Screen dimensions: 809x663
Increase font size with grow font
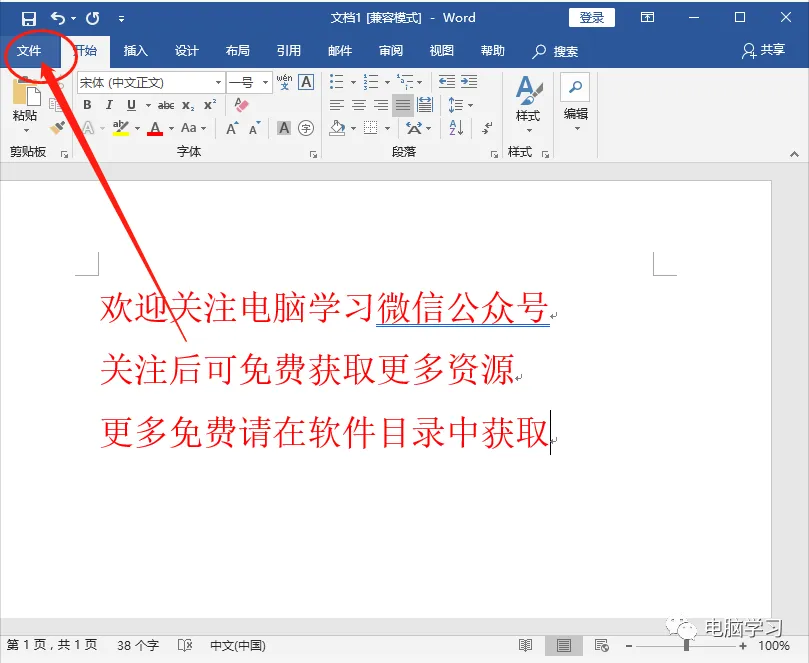click(x=232, y=127)
